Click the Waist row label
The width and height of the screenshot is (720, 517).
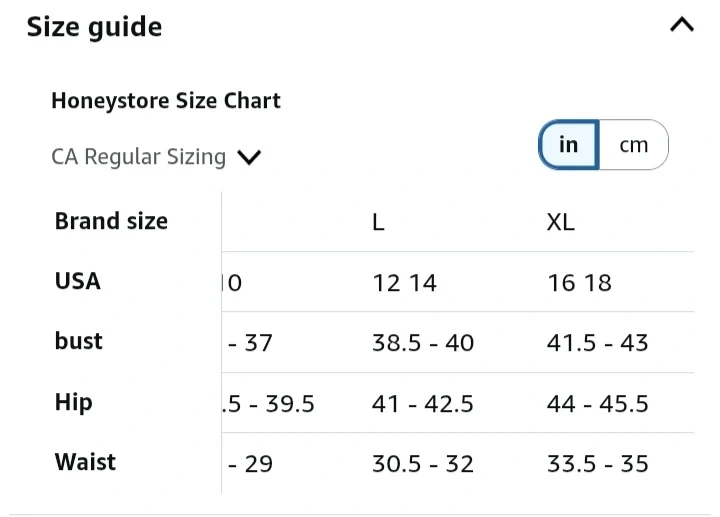85,462
